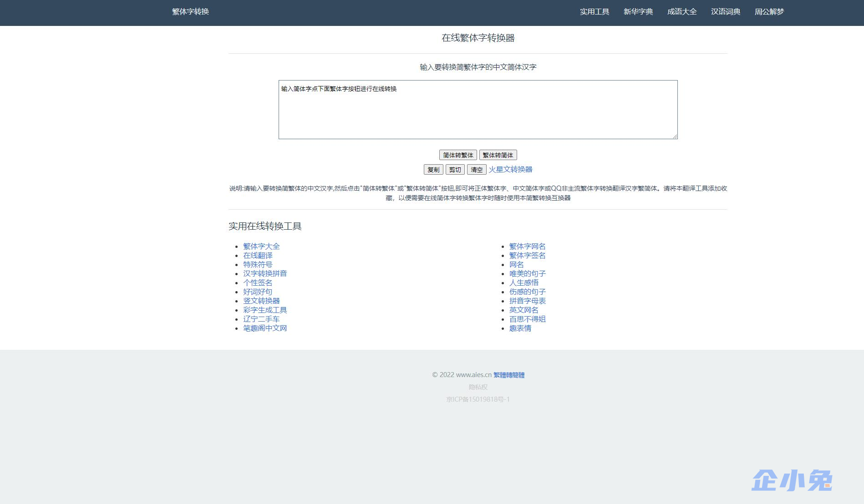
Task: Click the 繁体转简体 conversion button
Action: click(x=498, y=155)
